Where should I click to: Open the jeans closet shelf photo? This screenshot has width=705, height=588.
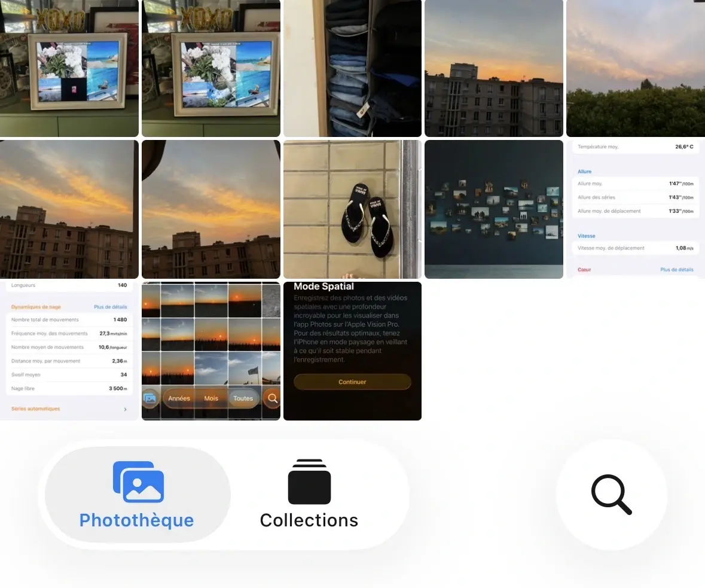click(352, 68)
